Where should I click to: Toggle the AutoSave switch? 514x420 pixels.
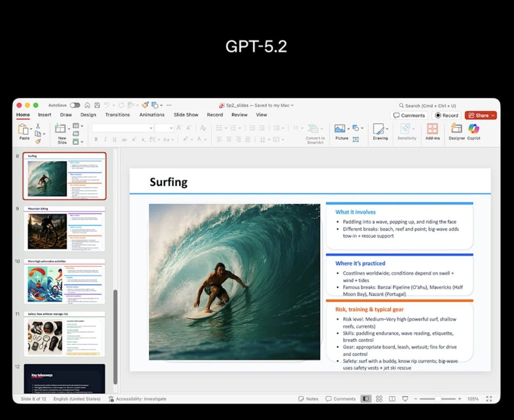click(x=75, y=105)
